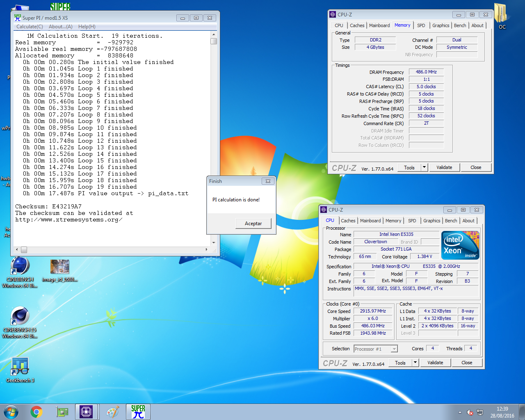The width and height of the screenshot is (525, 420).
Task: Click Tools button in upper CPU-Z window
Action: 409,167
